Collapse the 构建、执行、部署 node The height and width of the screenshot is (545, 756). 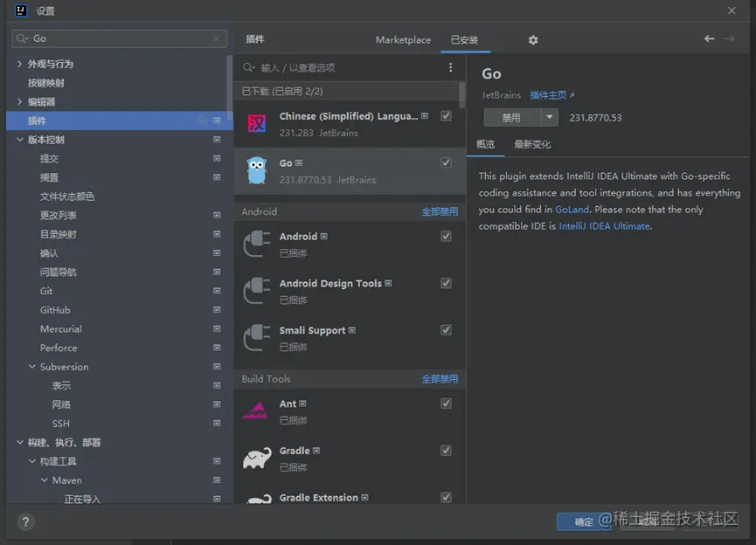[x=20, y=442]
